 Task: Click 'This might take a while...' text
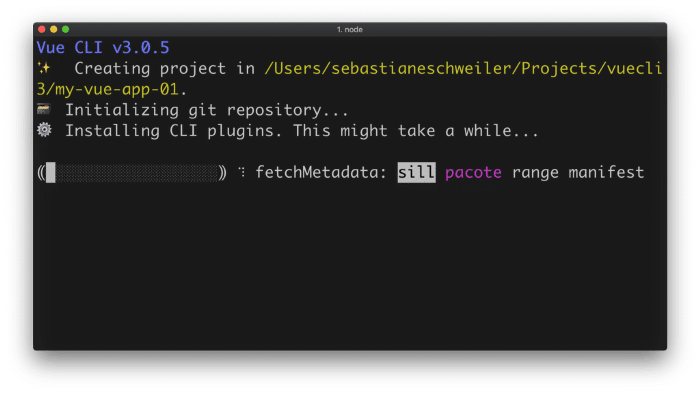click(x=416, y=131)
